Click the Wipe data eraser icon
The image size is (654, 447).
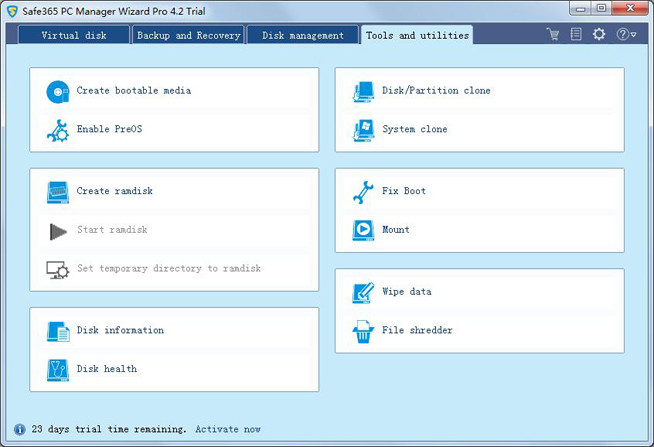[x=363, y=293]
